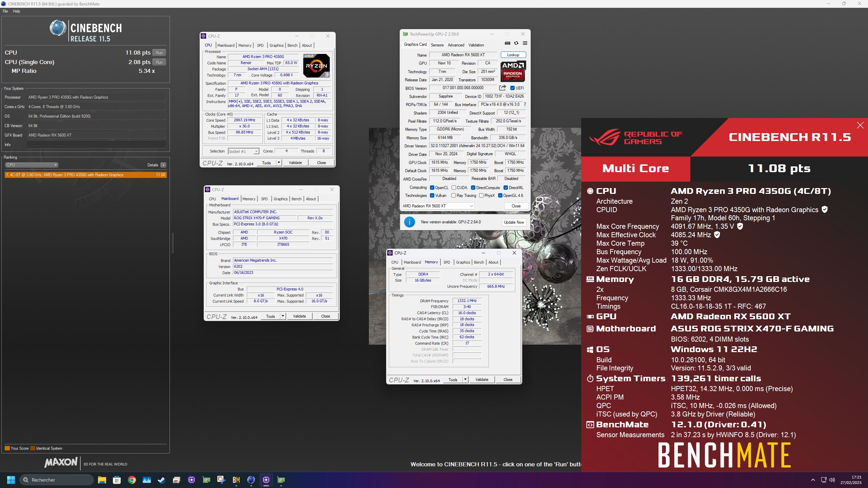The image size is (868, 488).
Task: Open the Help menu in Cinebench
Action: (x=16, y=11)
